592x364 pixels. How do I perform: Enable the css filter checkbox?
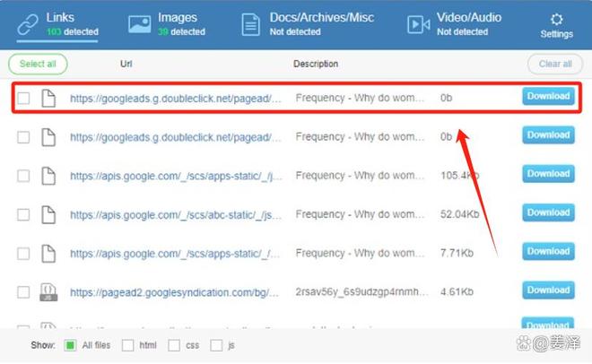pos(172,345)
